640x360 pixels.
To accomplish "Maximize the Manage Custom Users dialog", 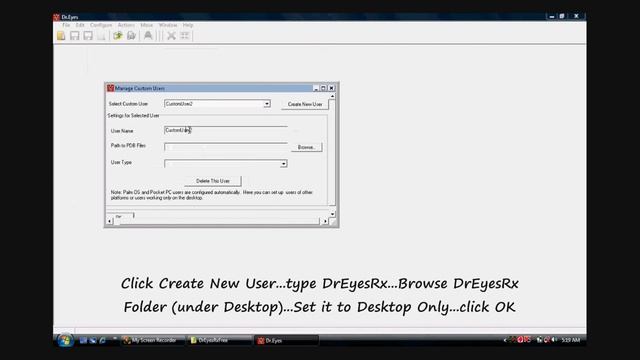I will [x=323, y=88].
